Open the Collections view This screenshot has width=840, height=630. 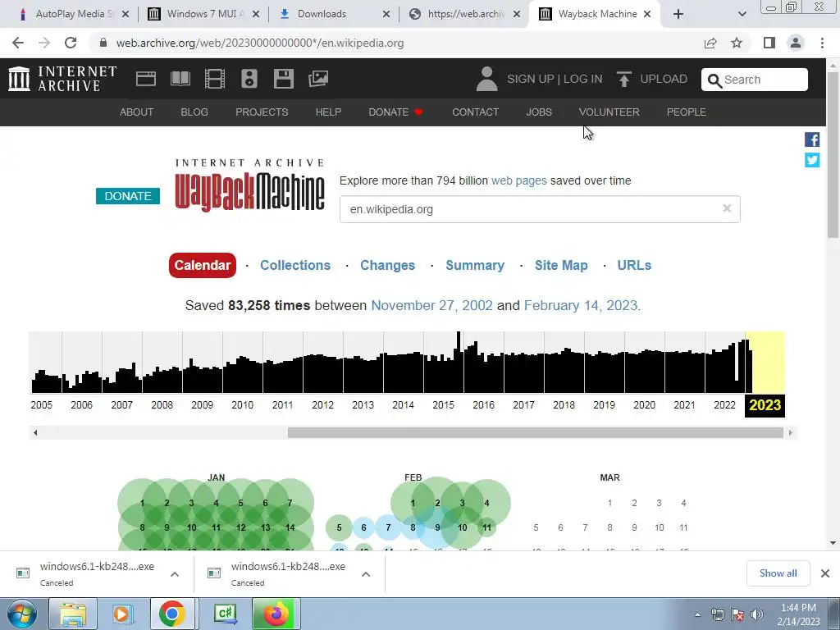(x=295, y=265)
